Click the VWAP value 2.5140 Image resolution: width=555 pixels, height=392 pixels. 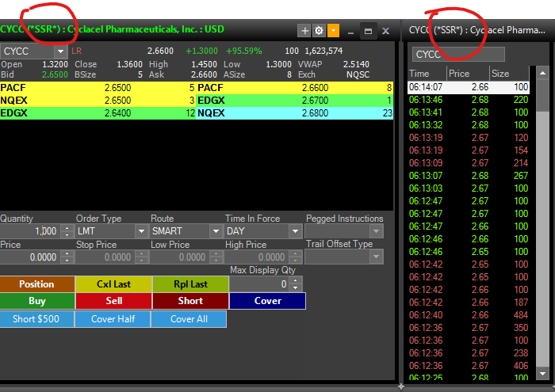click(356, 64)
